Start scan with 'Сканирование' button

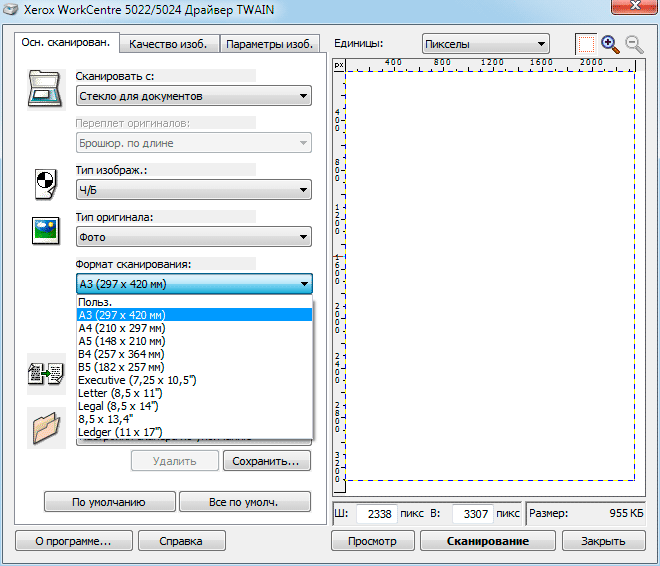[x=487, y=541]
